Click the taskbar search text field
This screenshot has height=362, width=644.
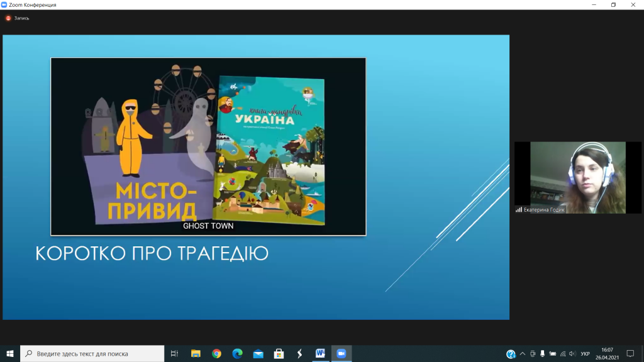92,353
